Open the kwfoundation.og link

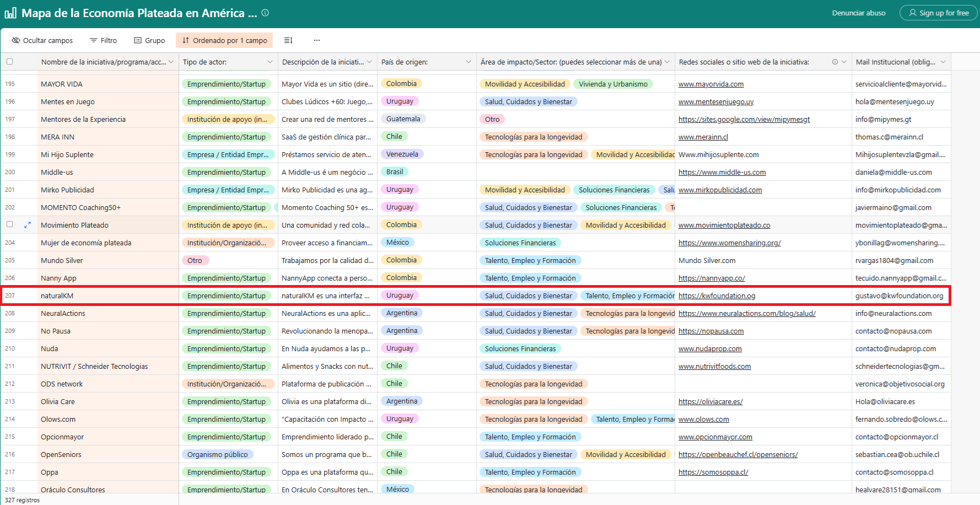(x=717, y=296)
